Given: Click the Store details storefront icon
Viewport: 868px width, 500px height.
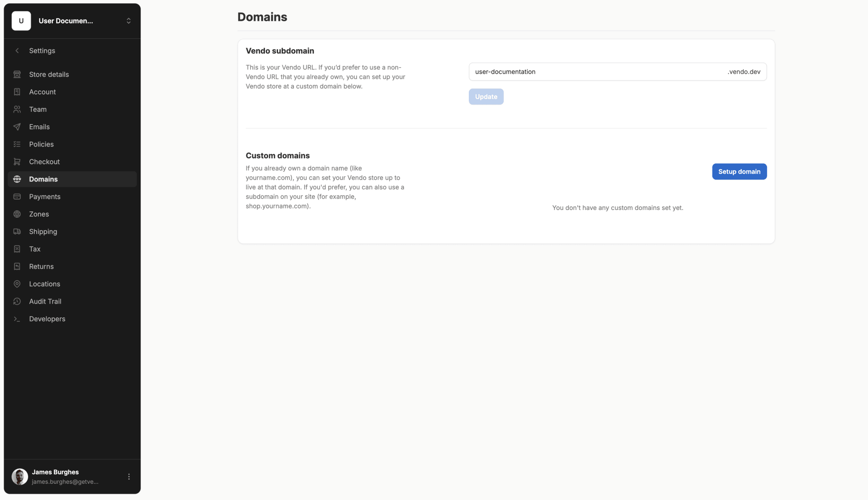Looking at the screenshot, I should 17,74.
